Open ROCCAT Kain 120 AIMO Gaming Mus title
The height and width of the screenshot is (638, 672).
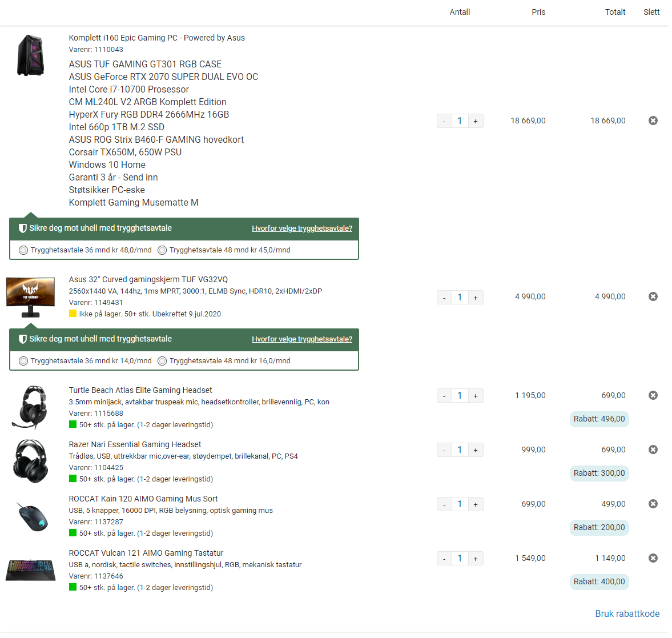pos(143,499)
